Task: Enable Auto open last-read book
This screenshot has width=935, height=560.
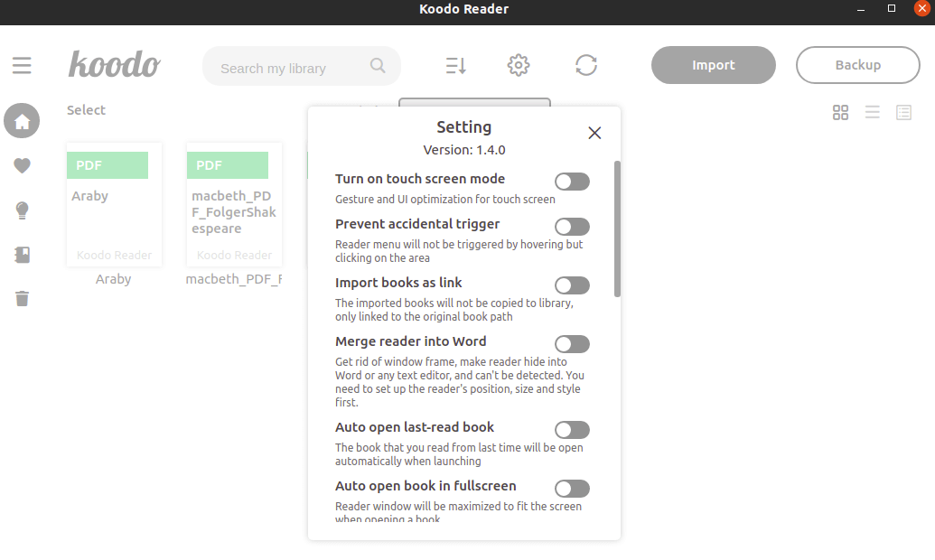Action: pos(572,429)
